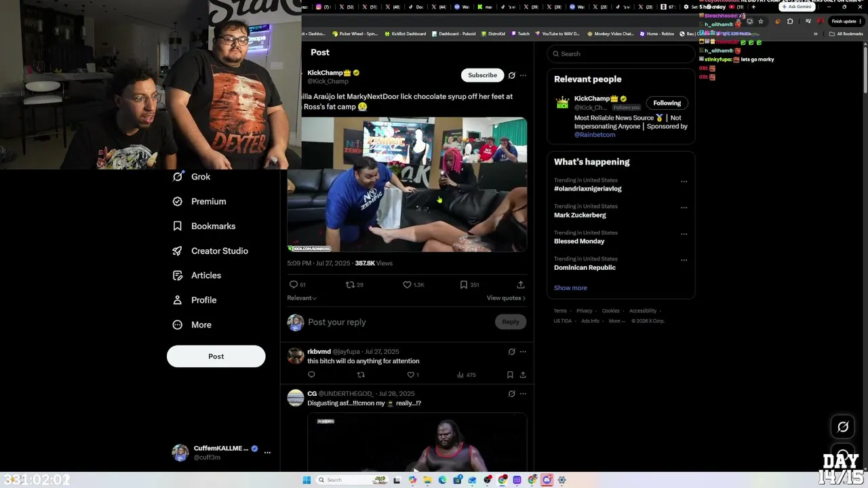Open Articles in the sidebar
The height and width of the screenshot is (488, 868).
[x=197, y=275]
